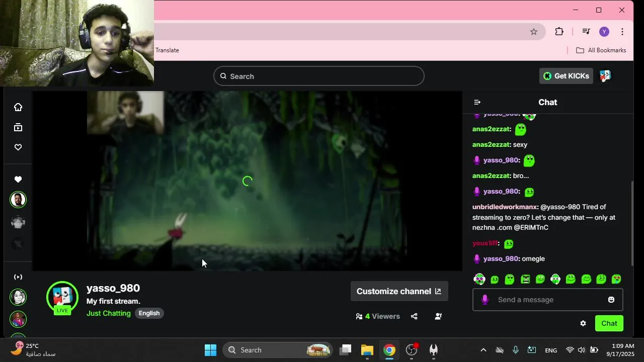644x362 pixels.
Task: Click the username anas2ezzat on the sexy message
Action: coord(491,145)
